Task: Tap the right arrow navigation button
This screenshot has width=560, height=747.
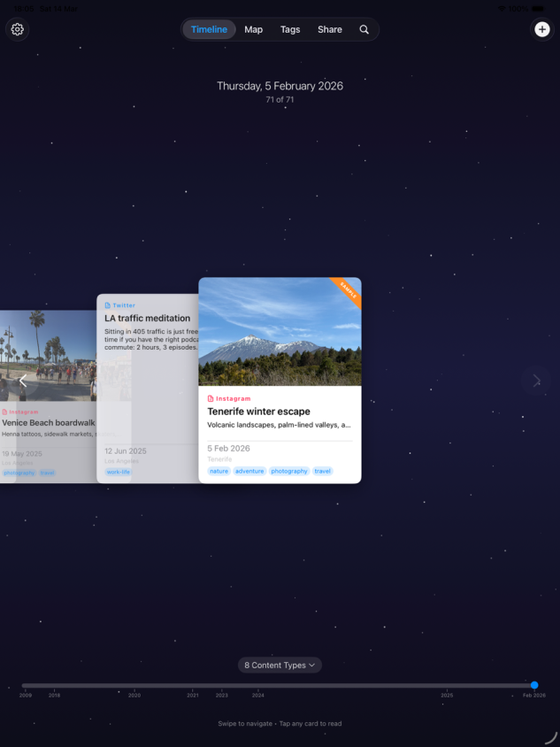Action: (535, 381)
